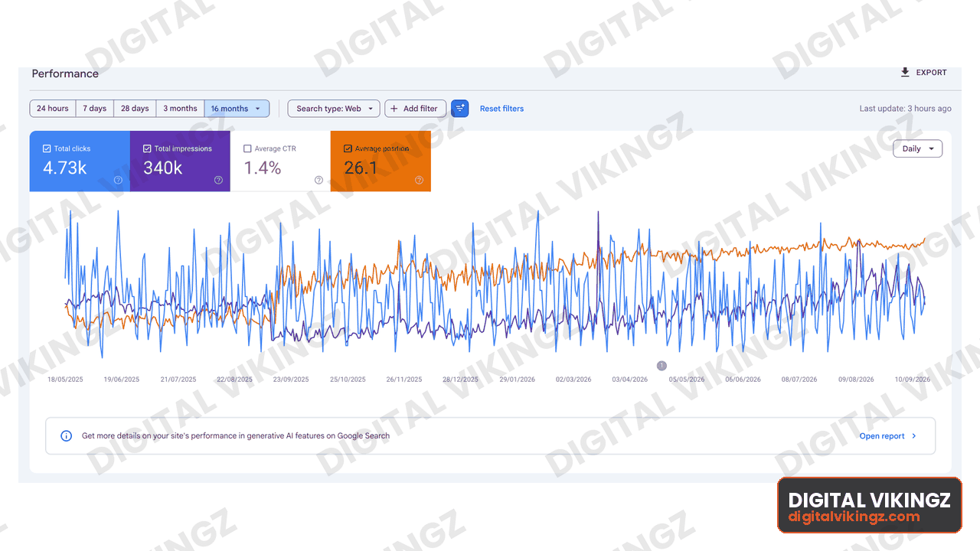Uncheck the Total impressions checkbox
The height and width of the screenshot is (551, 980).
click(147, 148)
